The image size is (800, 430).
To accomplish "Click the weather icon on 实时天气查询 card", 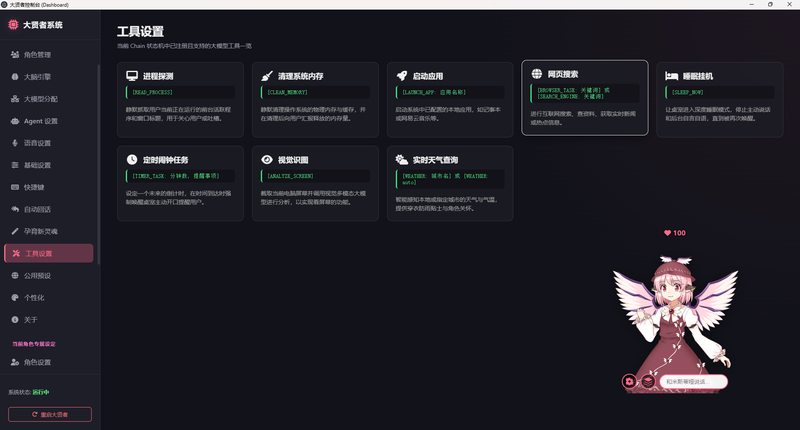I will tap(402, 160).
